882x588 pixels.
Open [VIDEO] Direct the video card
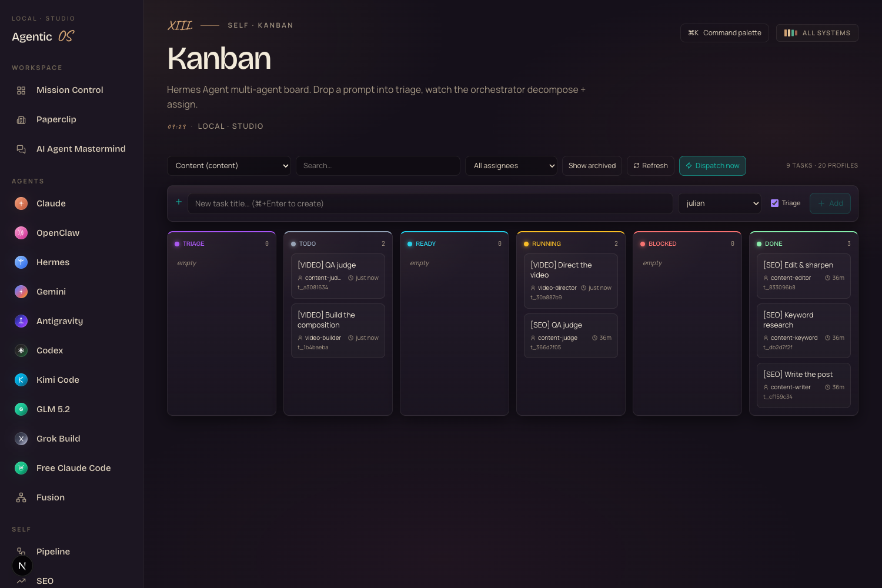[x=571, y=281]
